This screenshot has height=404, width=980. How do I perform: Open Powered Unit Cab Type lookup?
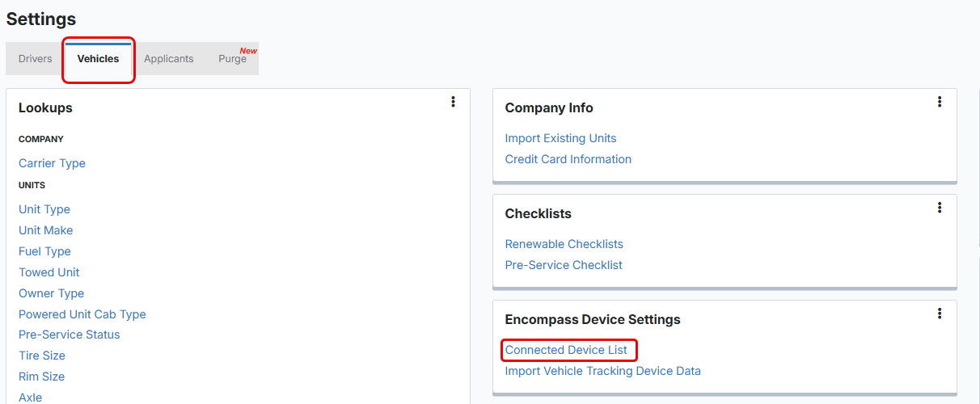pyautogui.click(x=82, y=314)
